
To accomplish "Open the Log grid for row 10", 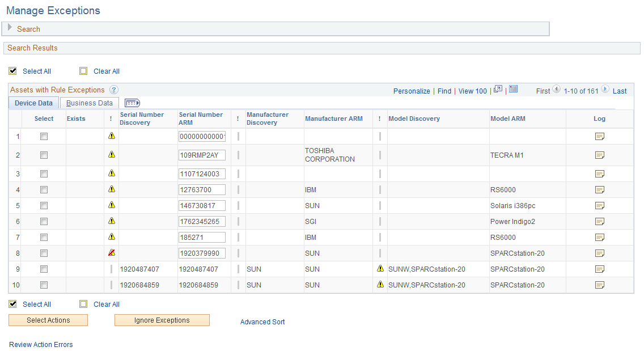I will coord(599,285).
